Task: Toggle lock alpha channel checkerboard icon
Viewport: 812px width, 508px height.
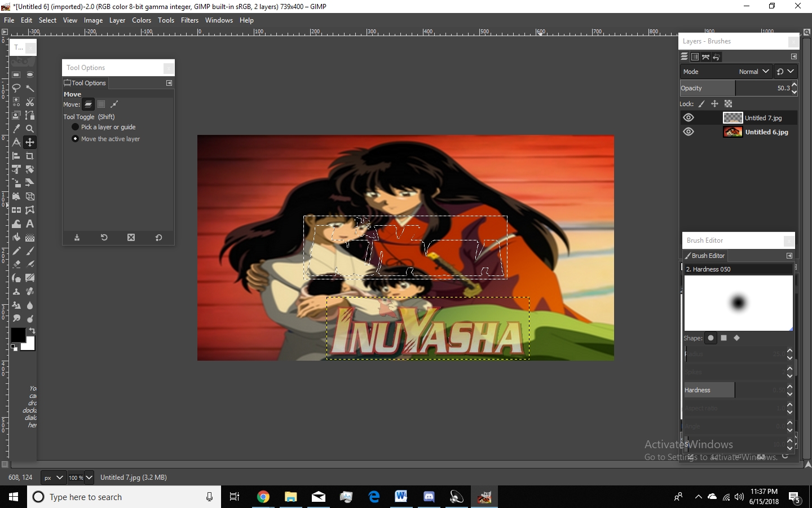Action: coord(728,104)
